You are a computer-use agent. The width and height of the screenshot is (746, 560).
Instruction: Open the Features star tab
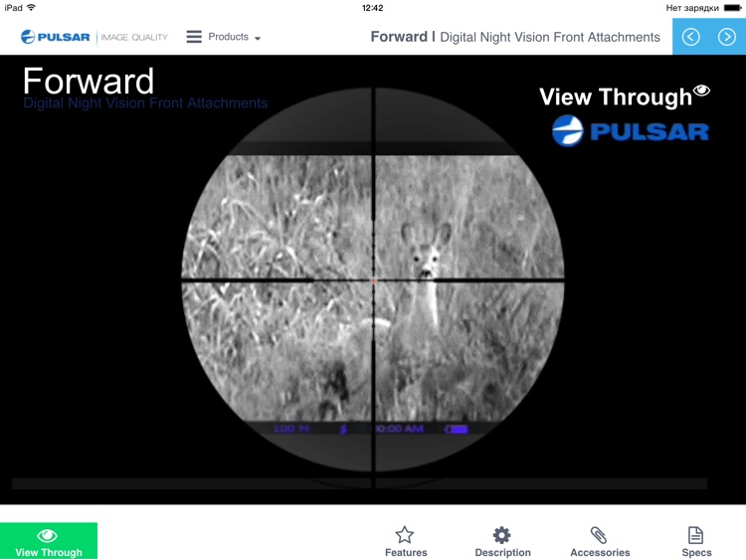pyautogui.click(x=406, y=542)
